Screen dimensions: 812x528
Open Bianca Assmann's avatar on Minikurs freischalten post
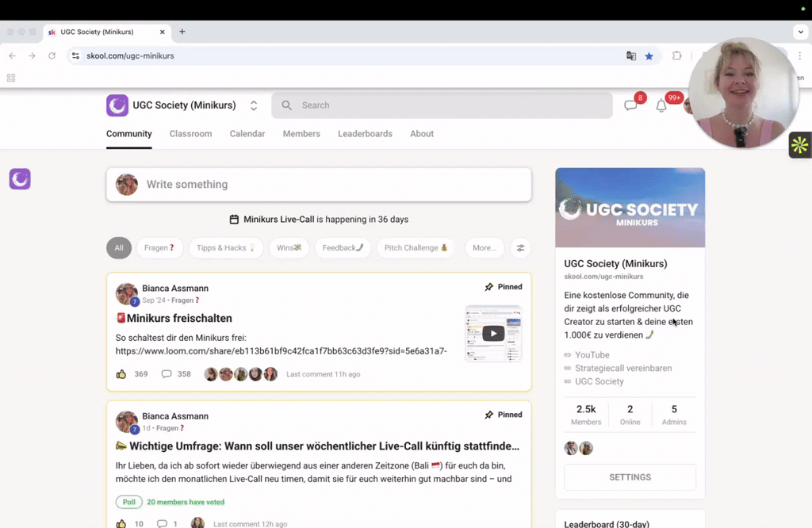point(126,293)
